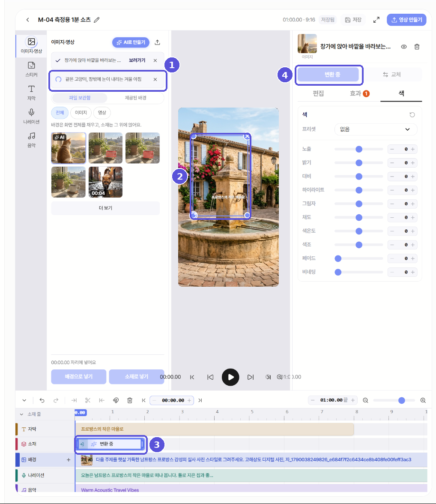Toggle visibility eye icon for the image
436x504 pixels.
coord(404,47)
